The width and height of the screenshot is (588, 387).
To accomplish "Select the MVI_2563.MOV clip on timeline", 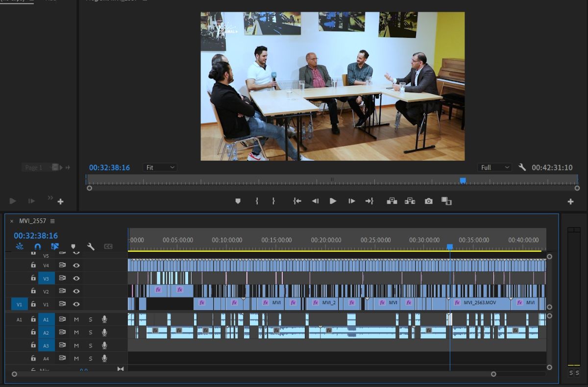I will click(x=479, y=303).
